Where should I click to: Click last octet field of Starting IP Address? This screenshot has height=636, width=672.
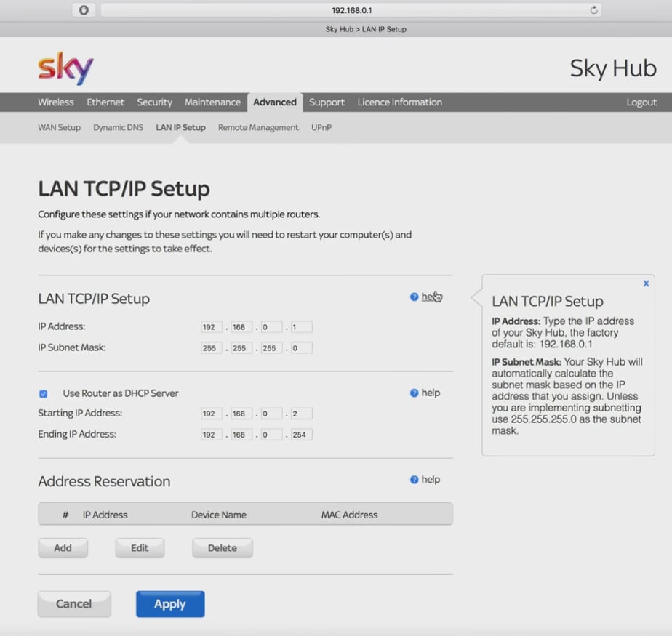point(302,414)
